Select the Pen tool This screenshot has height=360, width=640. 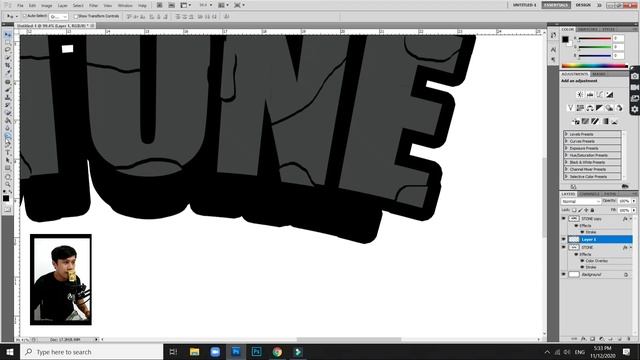(x=8, y=145)
